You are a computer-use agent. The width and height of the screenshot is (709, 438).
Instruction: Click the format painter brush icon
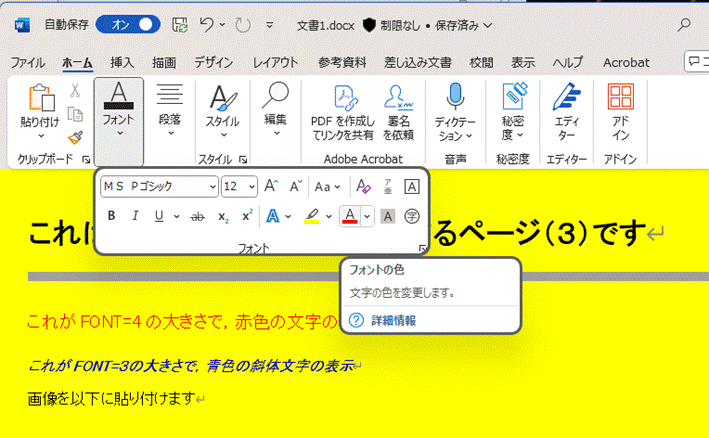click(x=75, y=137)
